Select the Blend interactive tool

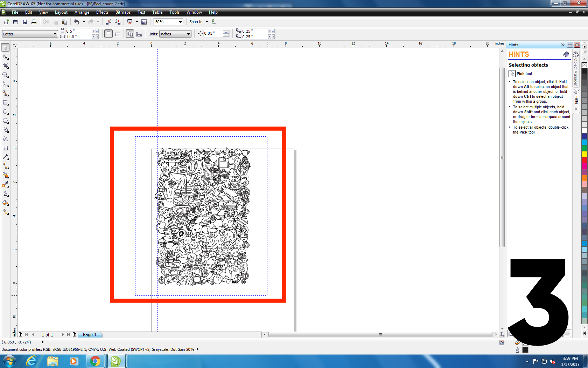(x=5, y=176)
